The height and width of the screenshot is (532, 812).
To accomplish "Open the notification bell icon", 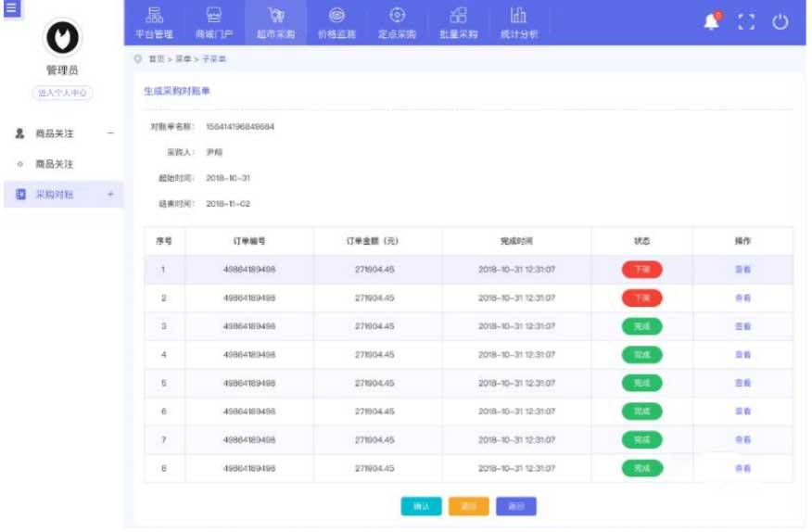I will (711, 22).
